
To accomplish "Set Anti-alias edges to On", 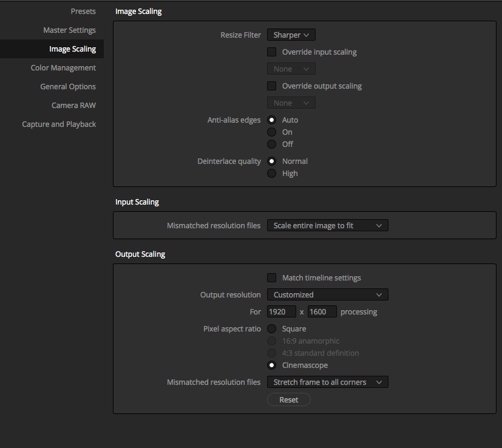I will point(271,132).
